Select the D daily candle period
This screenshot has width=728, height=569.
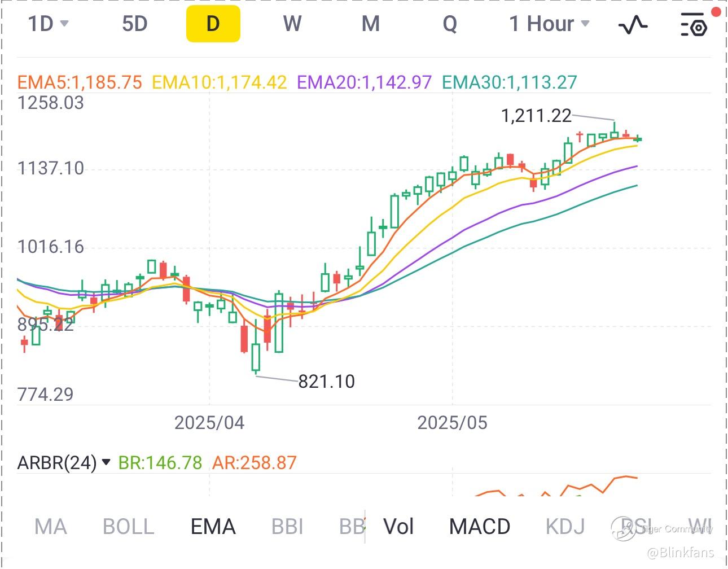point(213,24)
